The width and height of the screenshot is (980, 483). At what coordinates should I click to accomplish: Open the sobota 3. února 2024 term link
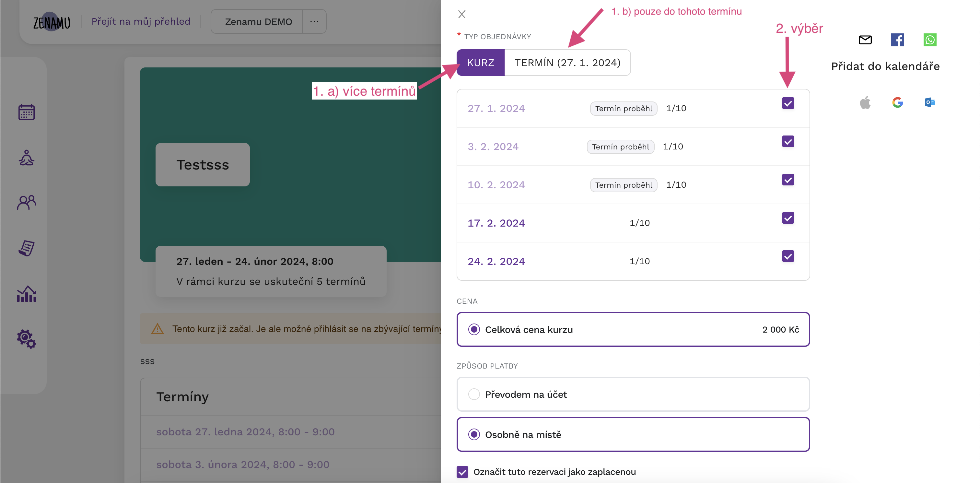coord(243,464)
